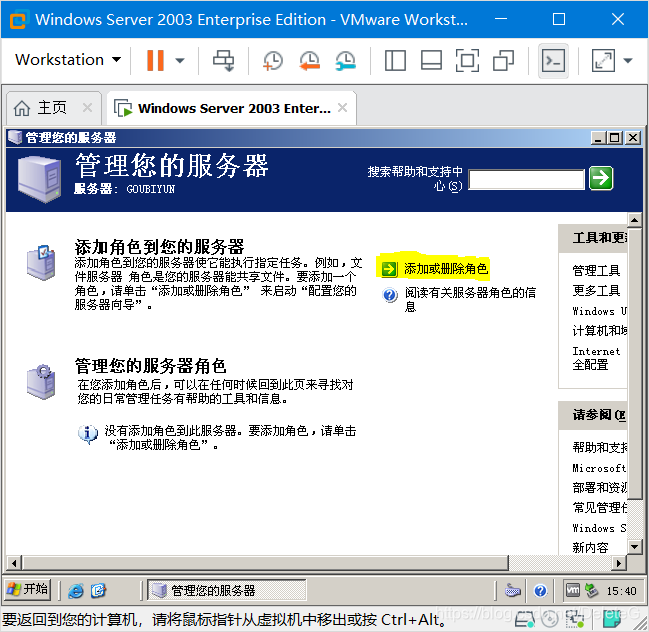Open the 常见管理任务 link

pos(599,507)
